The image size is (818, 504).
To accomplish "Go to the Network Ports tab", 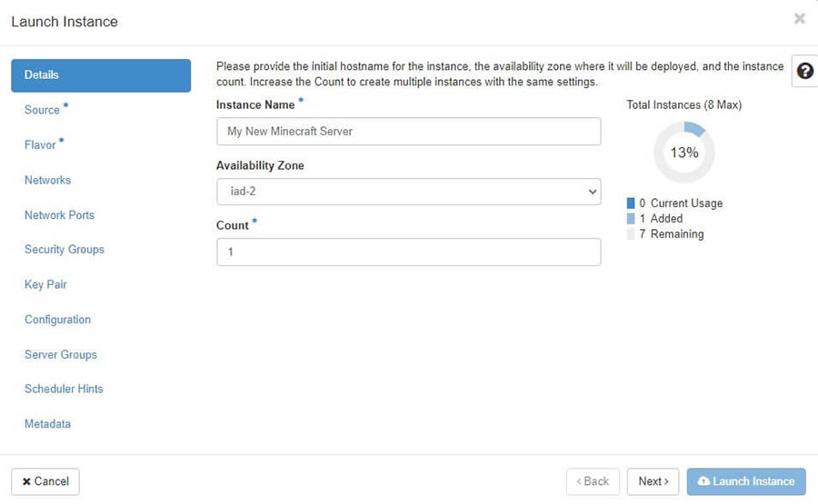I will pos(59,215).
